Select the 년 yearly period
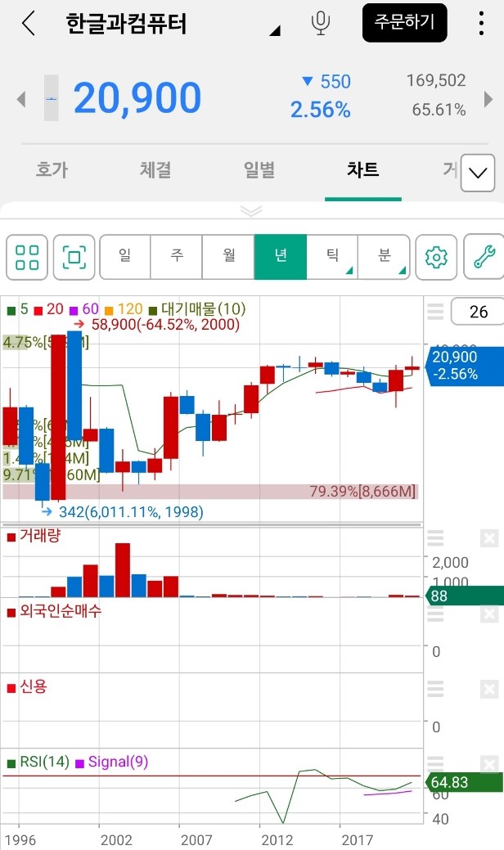This screenshot has height=850, width=504. tap(280, 257)
